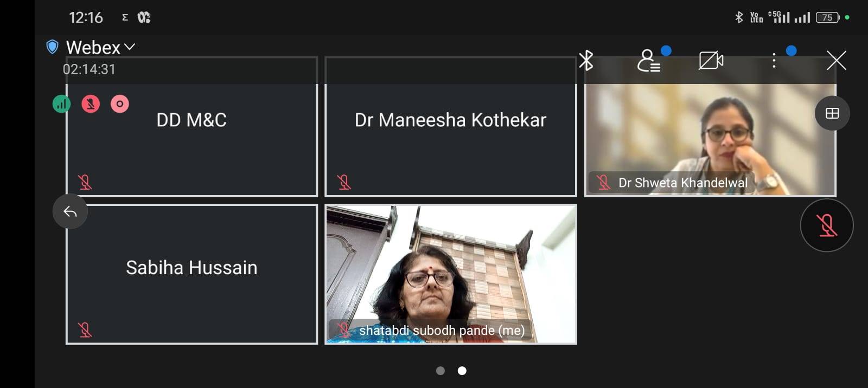Open the more options menu
This screenshot has height=388, width=868.
coord(774,60)
